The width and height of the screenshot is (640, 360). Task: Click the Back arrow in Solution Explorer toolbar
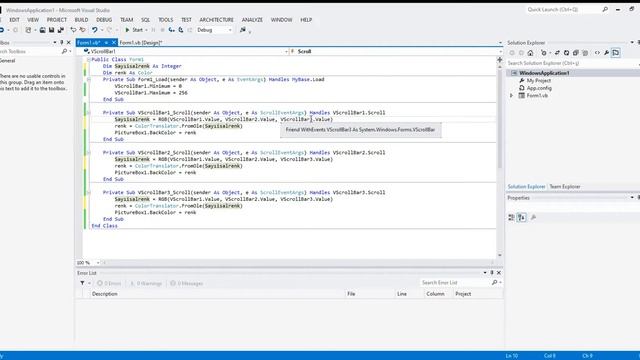click(x=512, y=53)
